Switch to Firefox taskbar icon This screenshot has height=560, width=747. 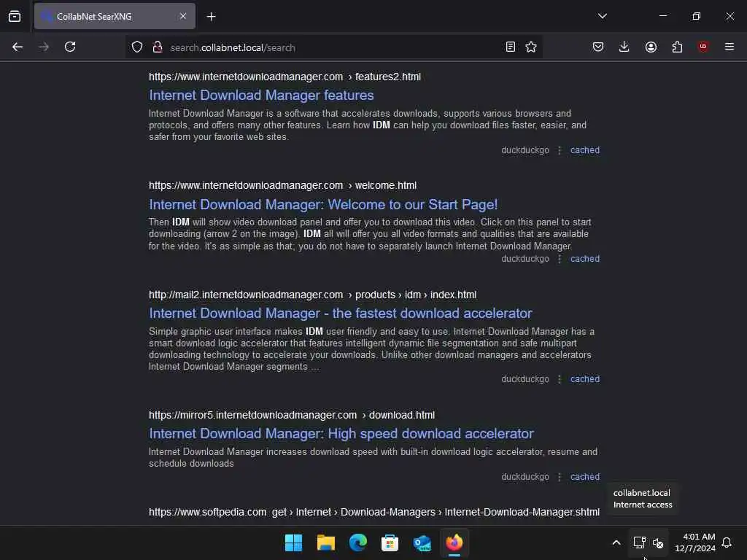pos(454,542)
